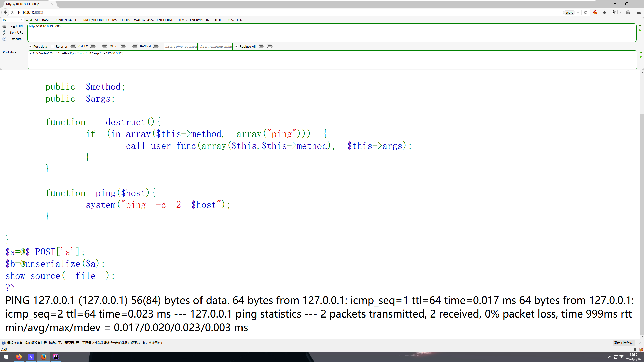This screenshot has height=362, width=644.
Task: Click the 0xHEX encode right arrow
Action: [93, 46]
